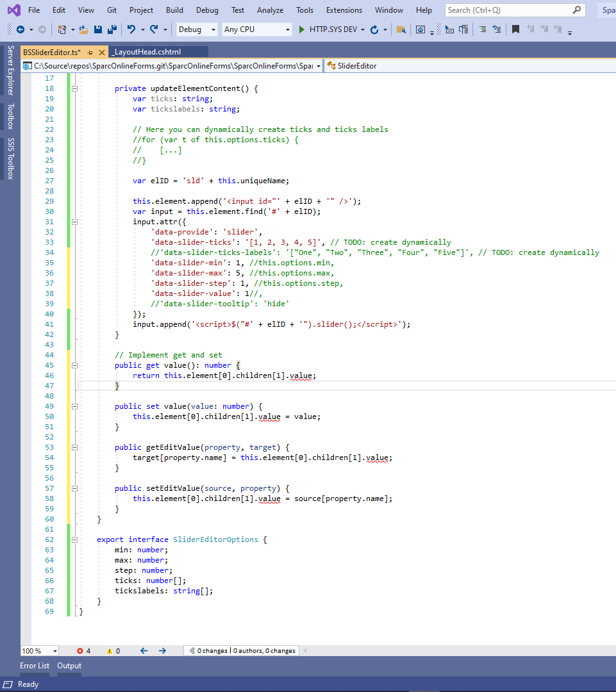Click the New Item toolbar icon
The width and height of the screenshot is (616, 692).
62,29
